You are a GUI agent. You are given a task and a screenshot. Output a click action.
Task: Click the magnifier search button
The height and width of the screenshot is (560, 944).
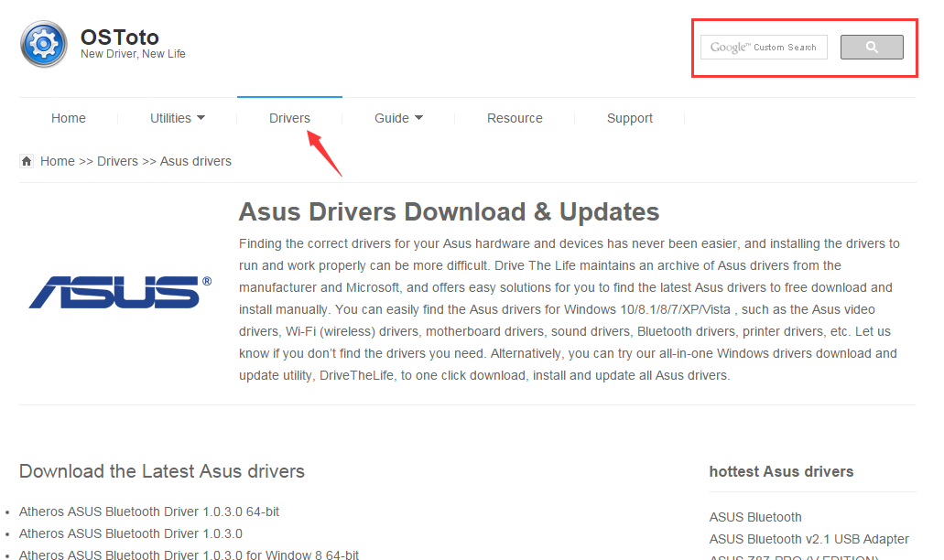point(872,47)
